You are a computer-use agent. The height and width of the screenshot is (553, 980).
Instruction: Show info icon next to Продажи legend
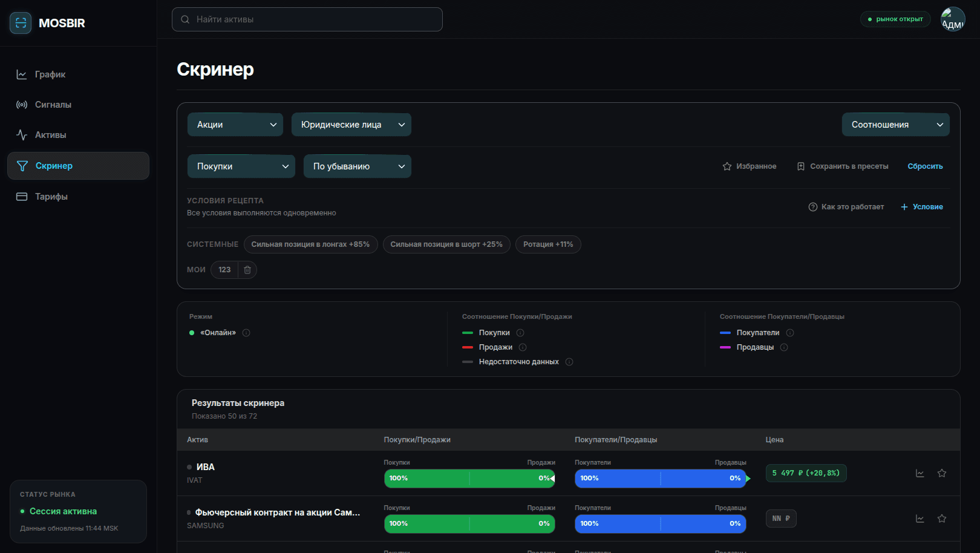pyautogui.click(x=523, y=347)
